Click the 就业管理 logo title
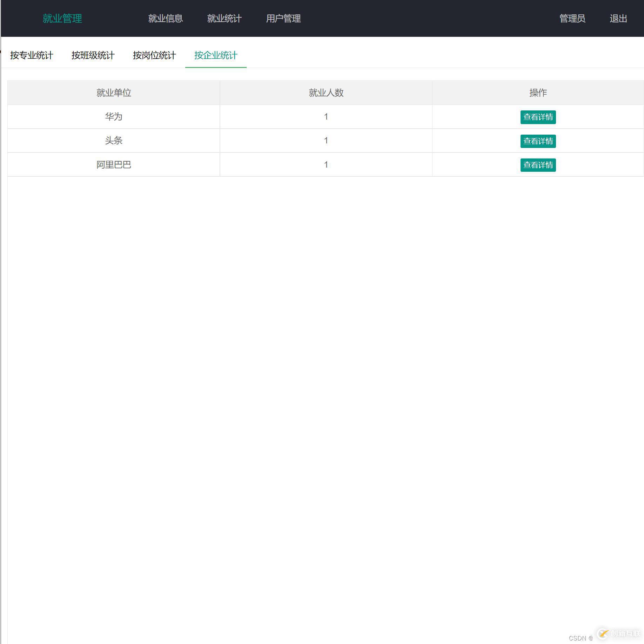644x644 pixels. tap(62, 19)
